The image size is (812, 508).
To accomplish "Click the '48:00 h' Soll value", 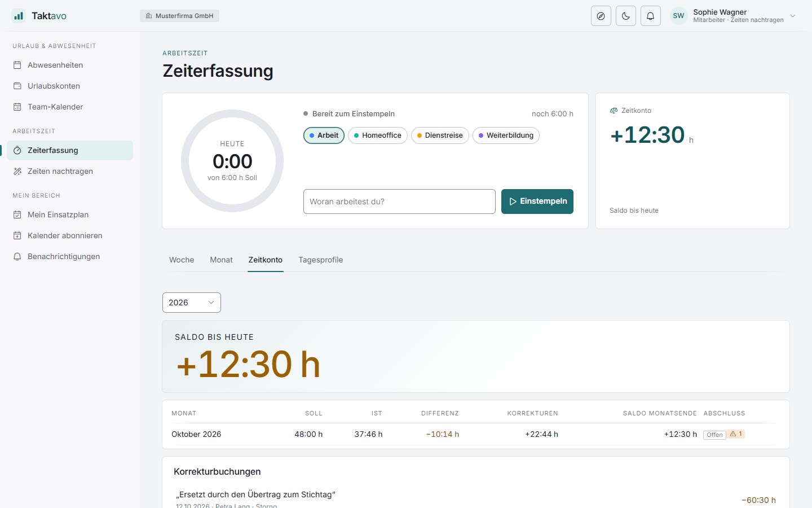I will click(x=308, y=434).
